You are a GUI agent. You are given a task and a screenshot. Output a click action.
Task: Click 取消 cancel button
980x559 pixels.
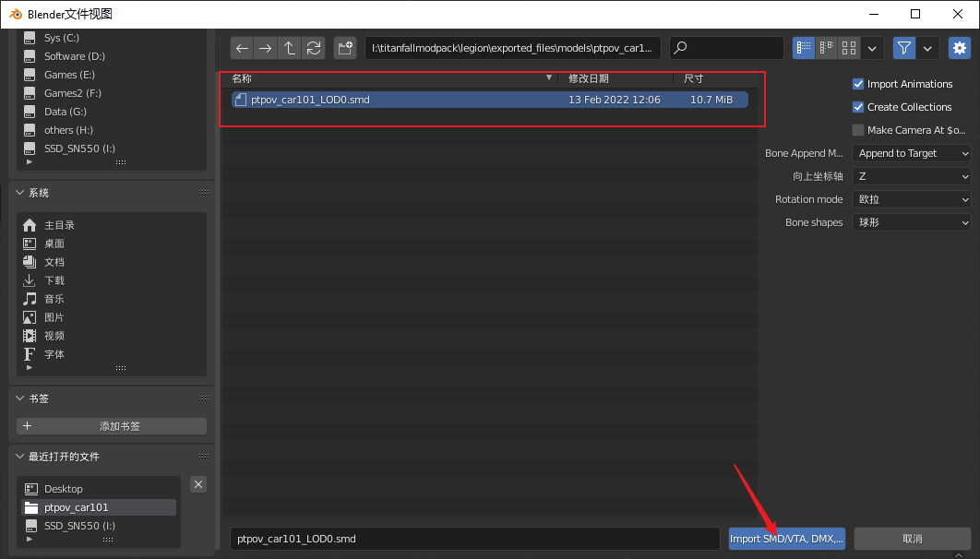(x=913, y=539)
